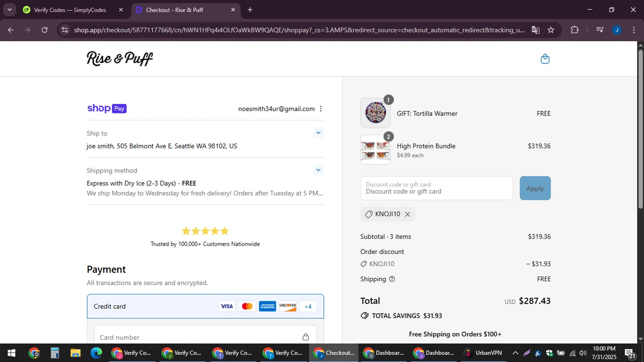Show hidden system tray icons
Image resolution: width=644 pixels, height=362 pixels.
pyautogui.click(x=515, y=353)
